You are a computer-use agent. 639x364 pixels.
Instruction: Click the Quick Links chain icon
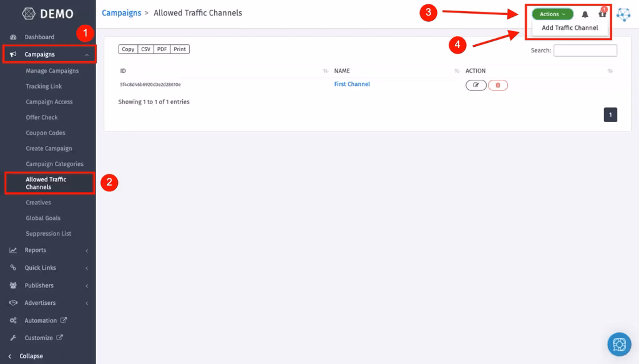click(x=14, y=267)
